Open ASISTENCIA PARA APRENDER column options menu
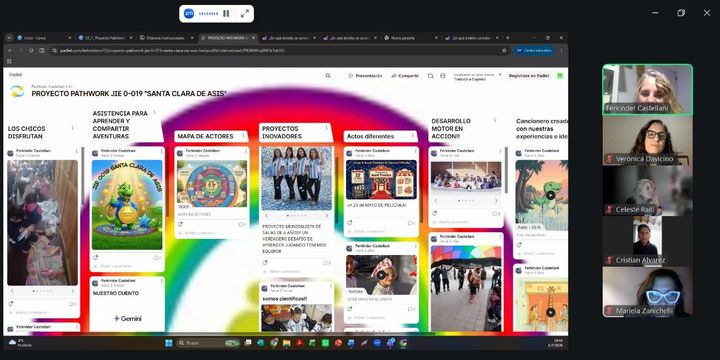Viewport: 720px width, 360px height. pyautogui.click(x=155, y=112)
